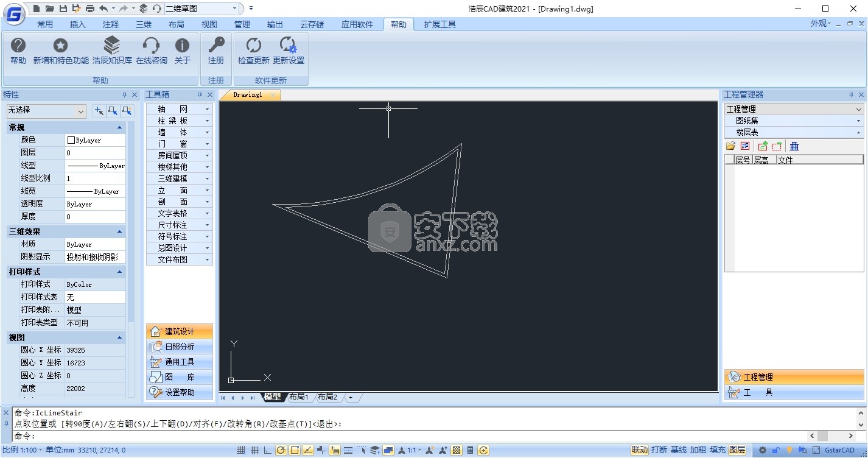
Task: Toggle ortho mode in the status bar
Action: coord(267,450)
